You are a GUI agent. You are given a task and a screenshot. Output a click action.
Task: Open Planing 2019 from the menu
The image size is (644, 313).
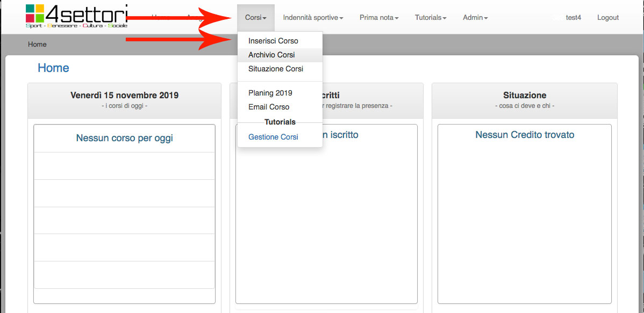(x=270, y=93)
